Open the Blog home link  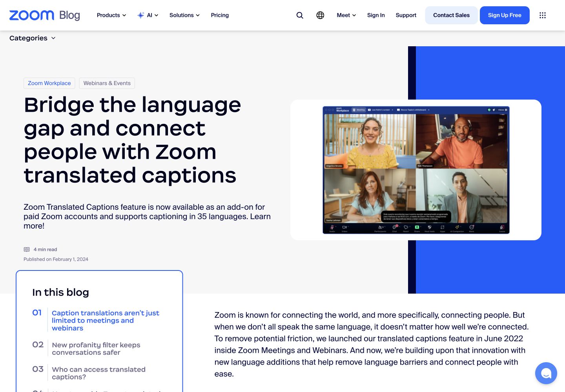pyautogui.click(x=70, y=15)
